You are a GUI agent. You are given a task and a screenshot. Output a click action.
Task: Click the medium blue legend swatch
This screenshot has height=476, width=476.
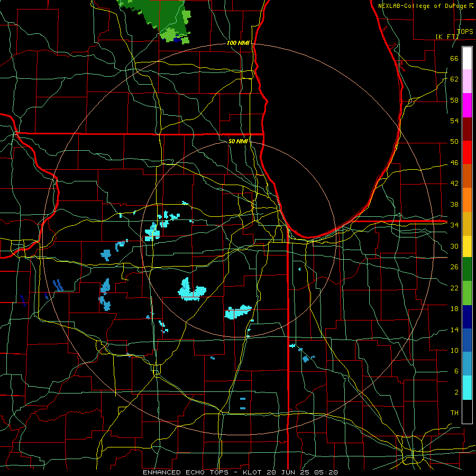pos(467,340)
